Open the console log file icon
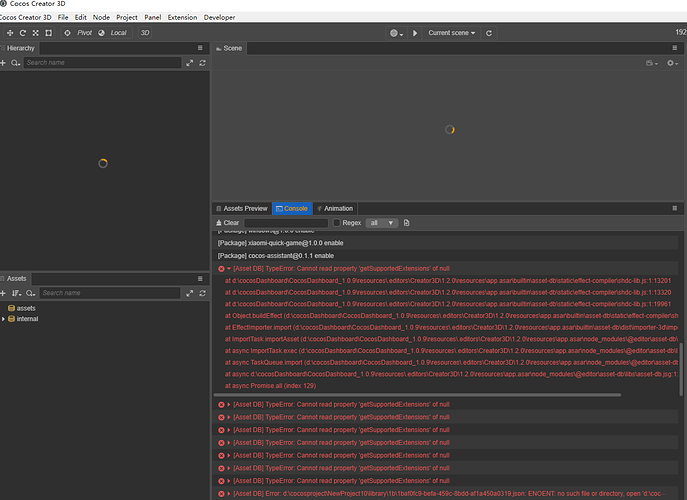 [x=406, y=223]
